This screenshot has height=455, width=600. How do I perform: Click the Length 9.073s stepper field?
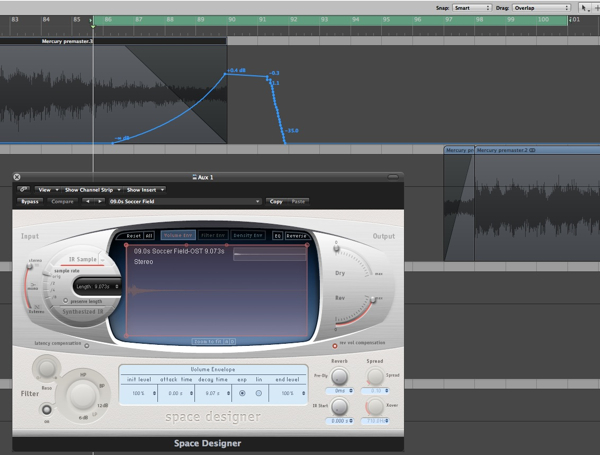click(x=97, y=286)
